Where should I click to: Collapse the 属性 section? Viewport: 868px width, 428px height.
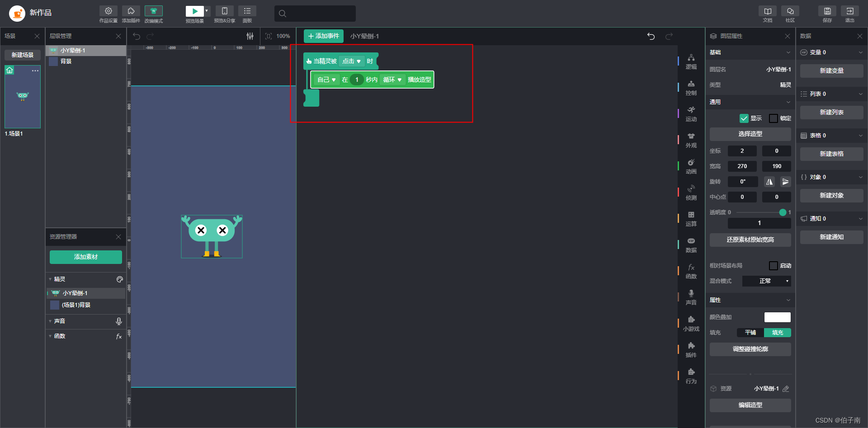coord(788,300)
